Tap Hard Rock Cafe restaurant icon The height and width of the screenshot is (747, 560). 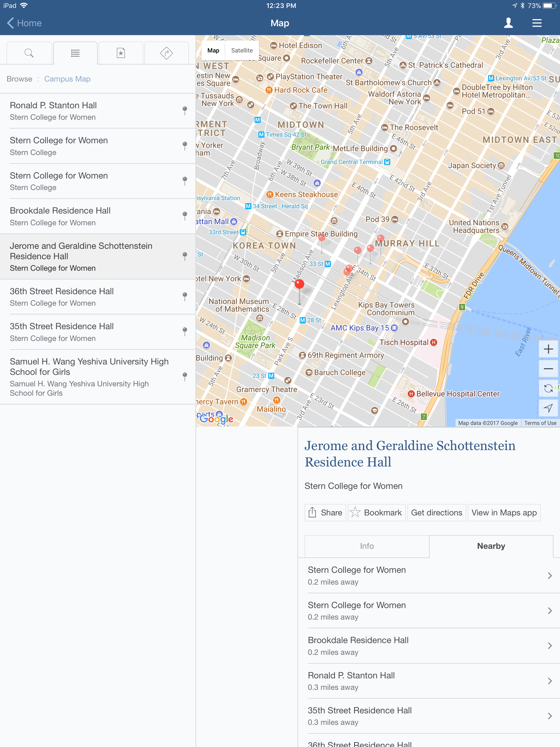[269, 90]
